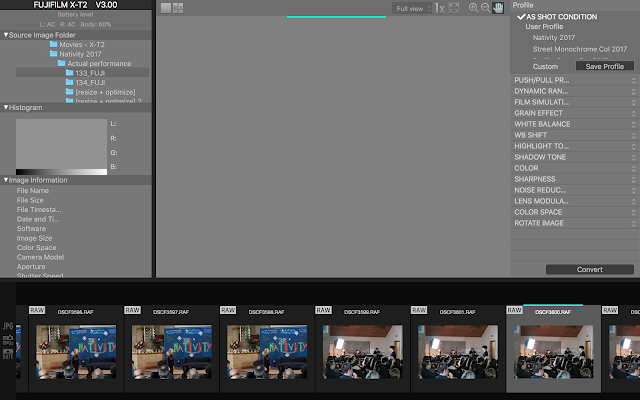Click the Camera Model info row
Viewport: 640px width, 400px height.
[x=40, y=257]
